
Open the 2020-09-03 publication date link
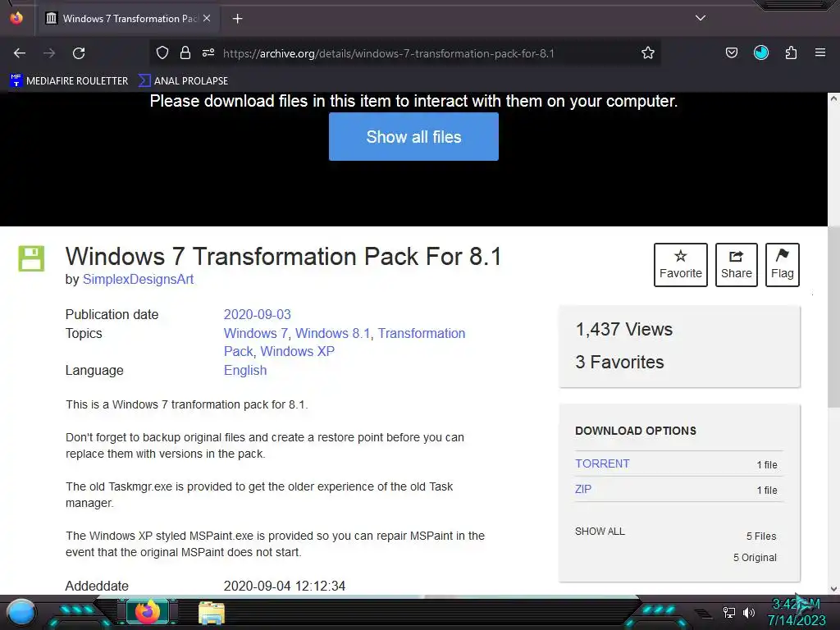coord(257,314)
